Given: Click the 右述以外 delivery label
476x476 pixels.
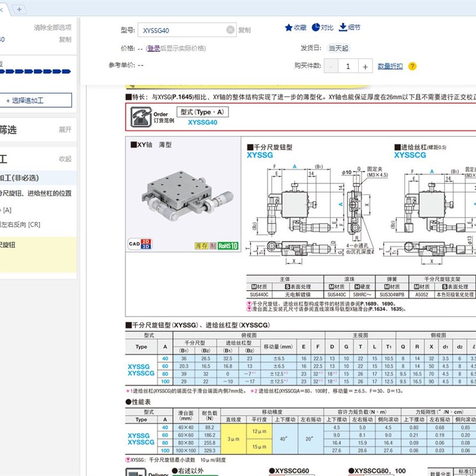Looking at the screenshot, I should 187,471.
